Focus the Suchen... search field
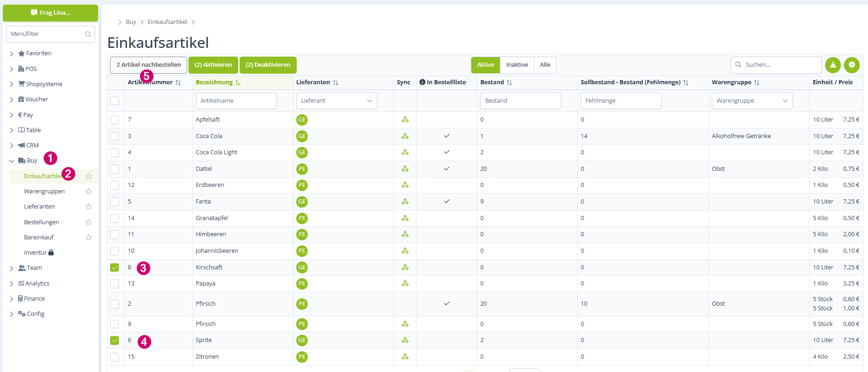 776,65
